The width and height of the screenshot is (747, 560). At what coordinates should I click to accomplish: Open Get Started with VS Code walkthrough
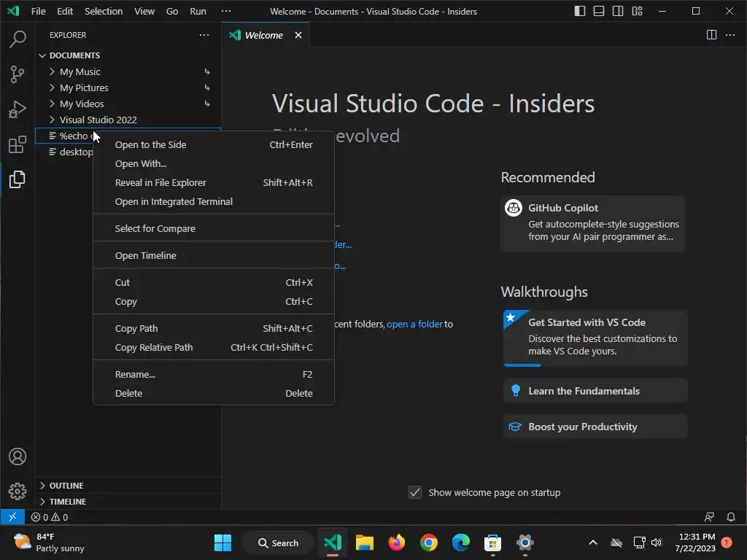pos(595,338)
